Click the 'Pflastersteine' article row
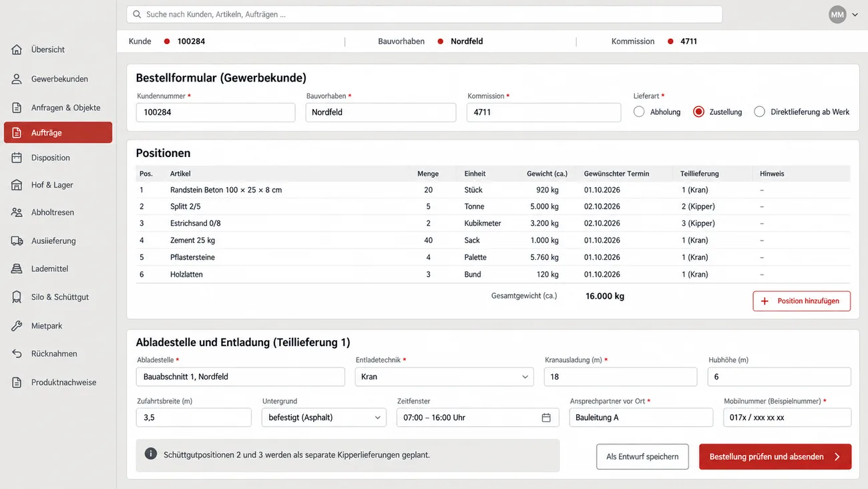 pyautogui.click(x=493, y=257)
